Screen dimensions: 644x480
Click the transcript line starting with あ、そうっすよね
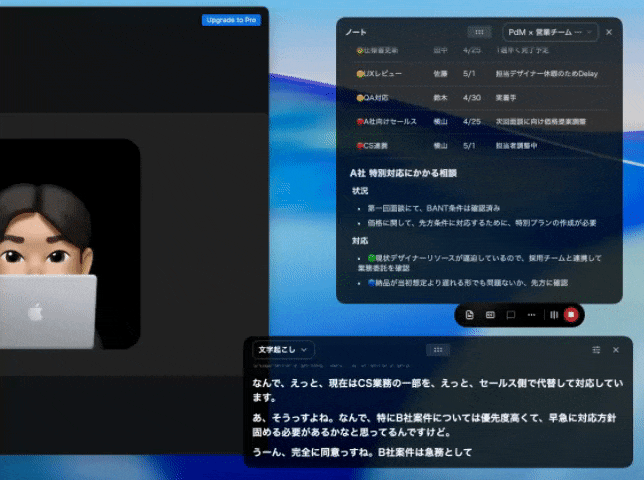click(434, 425)
